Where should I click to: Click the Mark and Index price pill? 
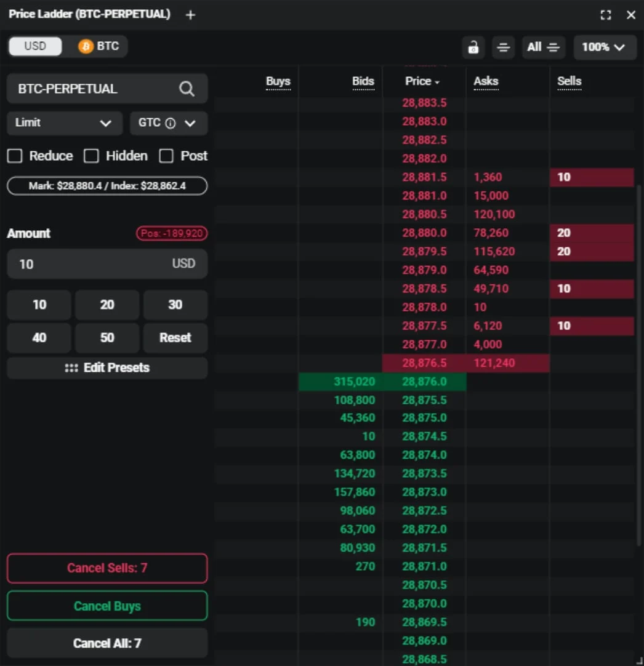click(107, 186)
